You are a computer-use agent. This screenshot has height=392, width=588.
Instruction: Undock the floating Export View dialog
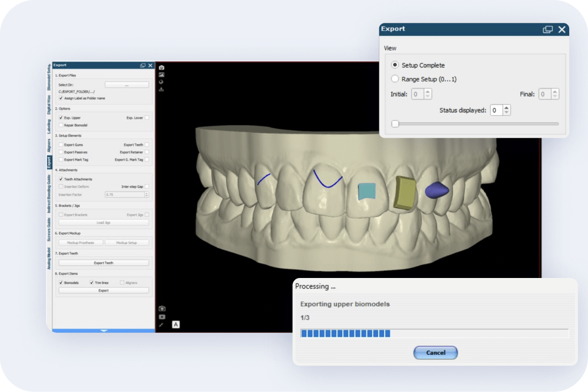pos(547,29)
